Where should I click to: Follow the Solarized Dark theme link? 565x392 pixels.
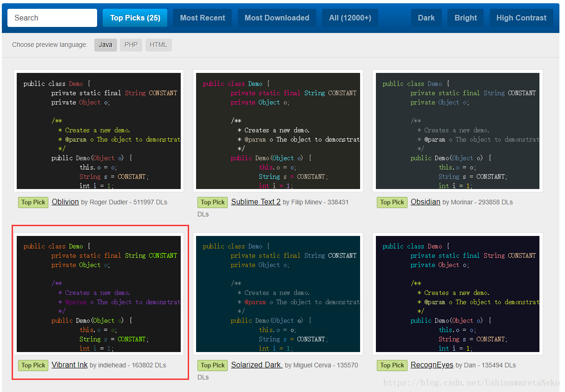coord(256,365)
